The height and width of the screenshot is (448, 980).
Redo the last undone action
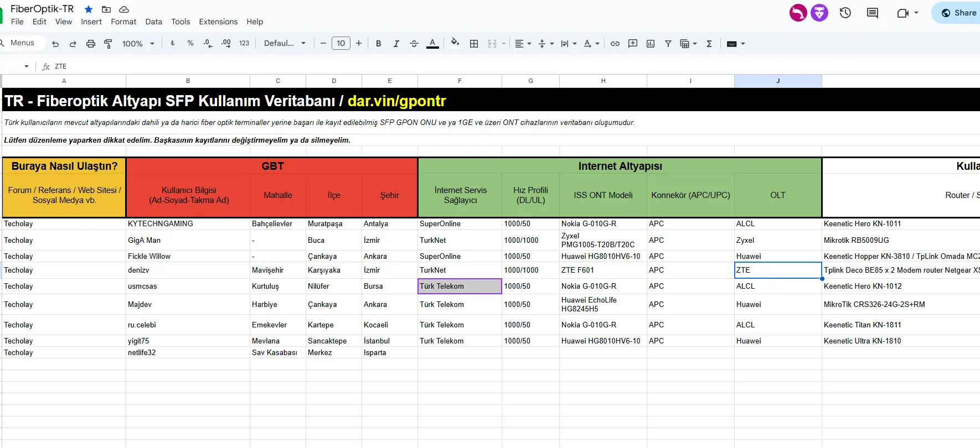[73, 44]
